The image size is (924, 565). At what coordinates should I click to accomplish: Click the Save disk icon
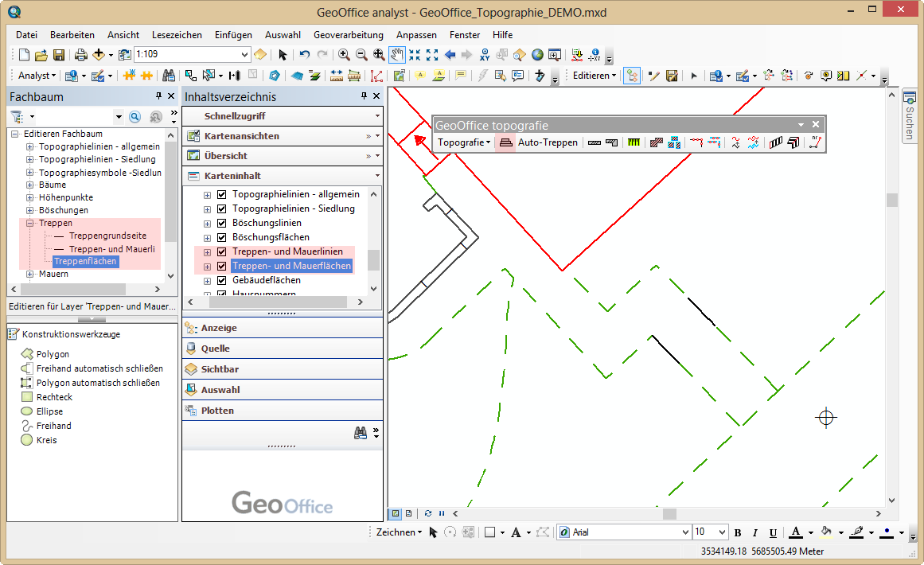(59, 55)
